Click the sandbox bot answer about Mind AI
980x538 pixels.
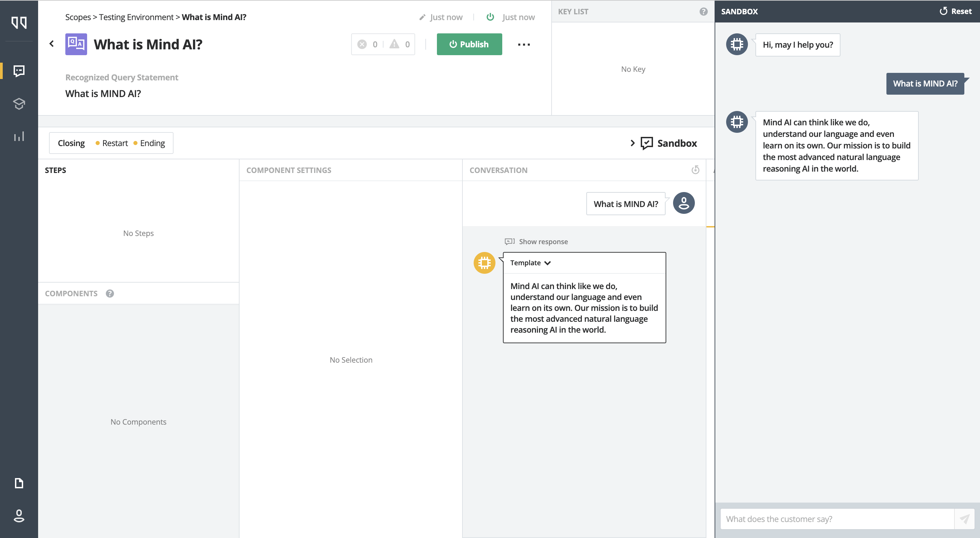(x=837, y=145)
